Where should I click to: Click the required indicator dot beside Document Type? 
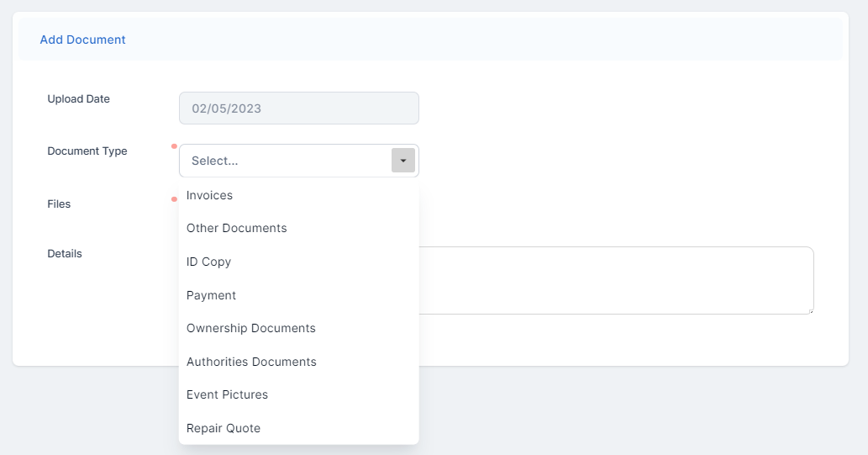click(x=174, y=146)
